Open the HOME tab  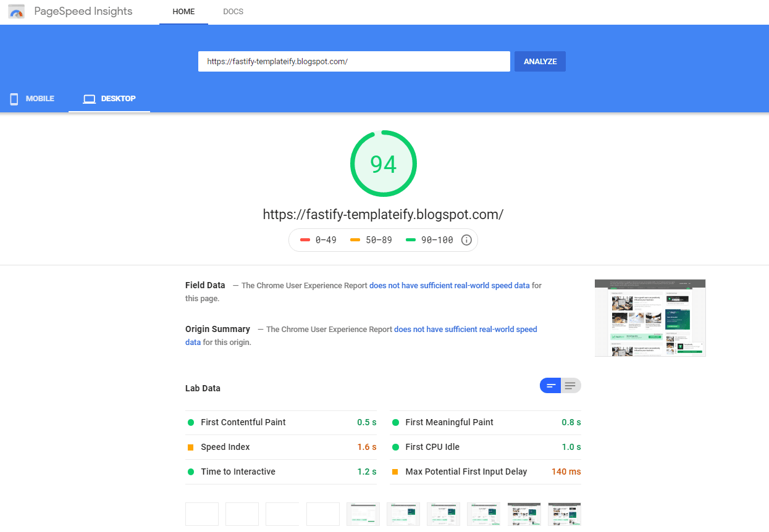click(x=183, y=12)
